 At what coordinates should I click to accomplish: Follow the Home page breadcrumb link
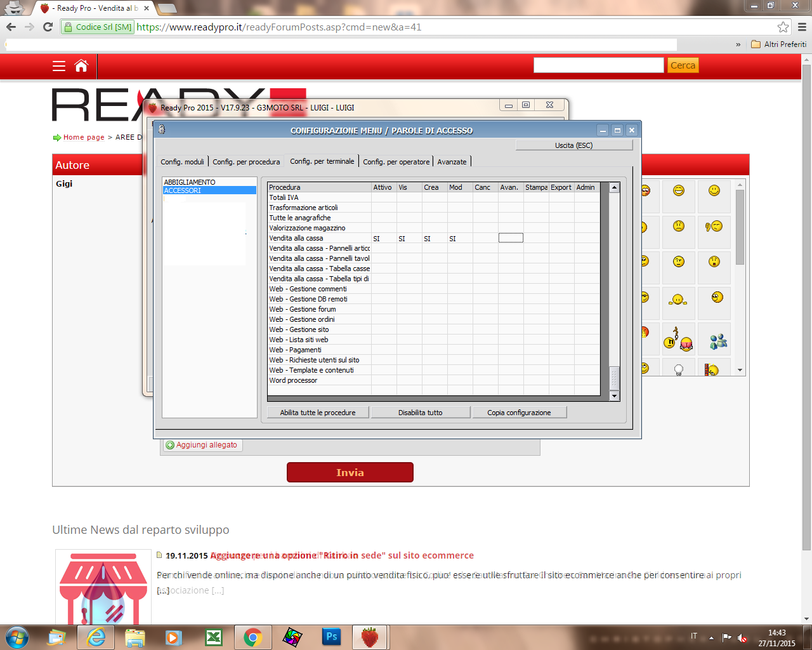[x=84, y=137]
